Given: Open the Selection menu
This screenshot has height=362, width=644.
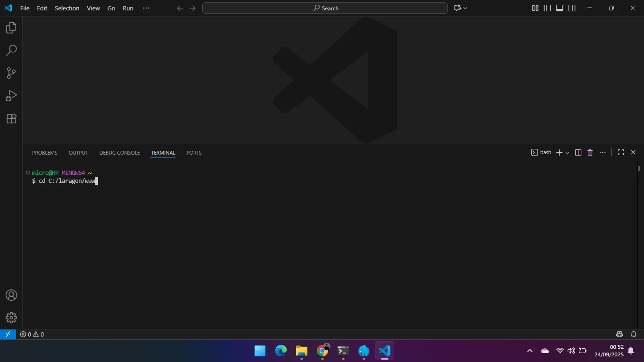Looking at the screenshot, I should tap(67, 8).
